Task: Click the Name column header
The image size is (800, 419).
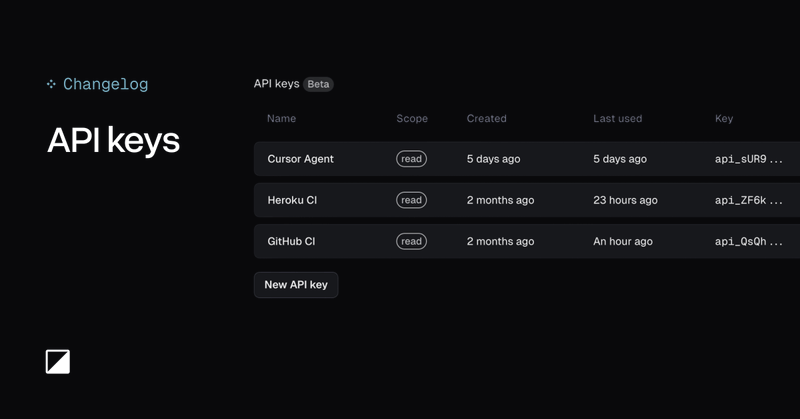Action: [281, 118]
